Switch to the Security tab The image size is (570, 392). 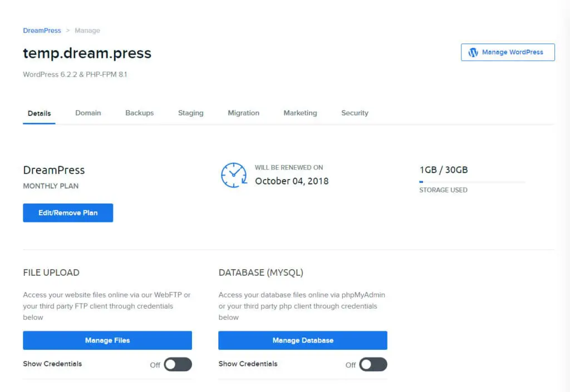(x=355, y=113)
